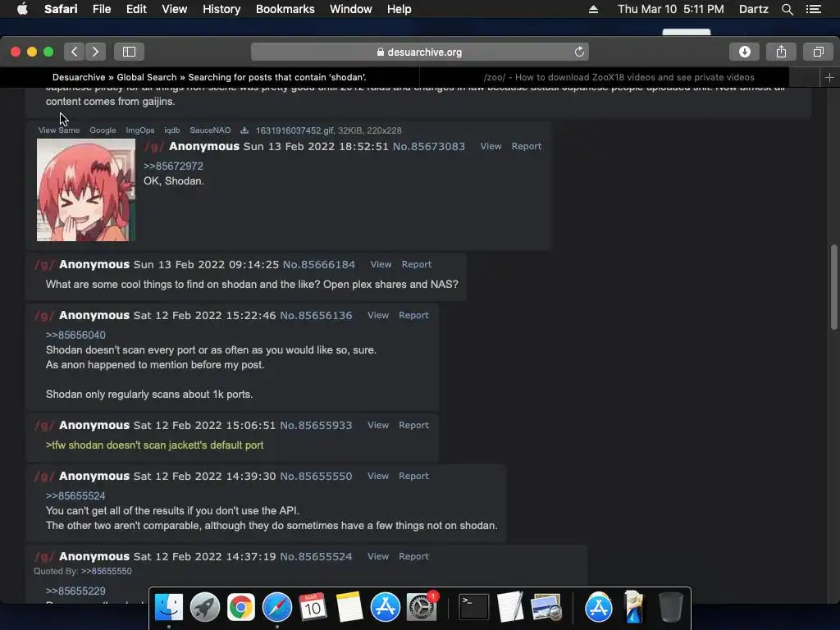Open the Bookmarks menu

(x=285, y=9)
